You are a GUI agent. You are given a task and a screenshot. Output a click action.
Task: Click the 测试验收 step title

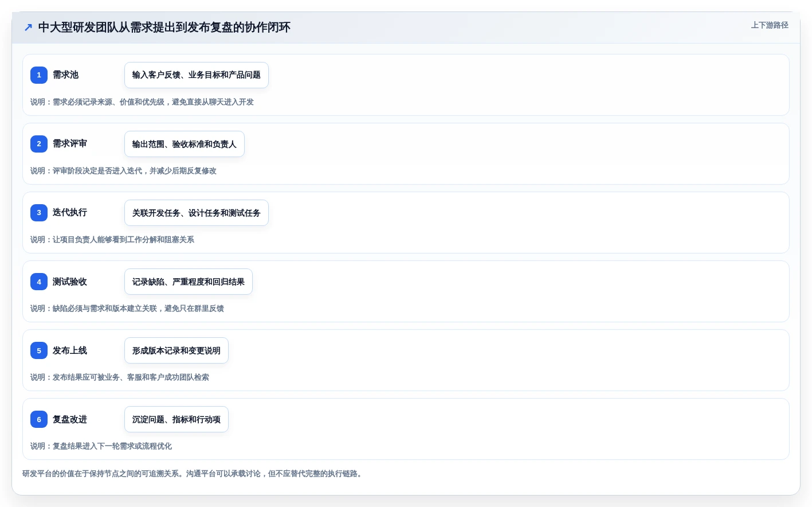(x=70, y=282)
